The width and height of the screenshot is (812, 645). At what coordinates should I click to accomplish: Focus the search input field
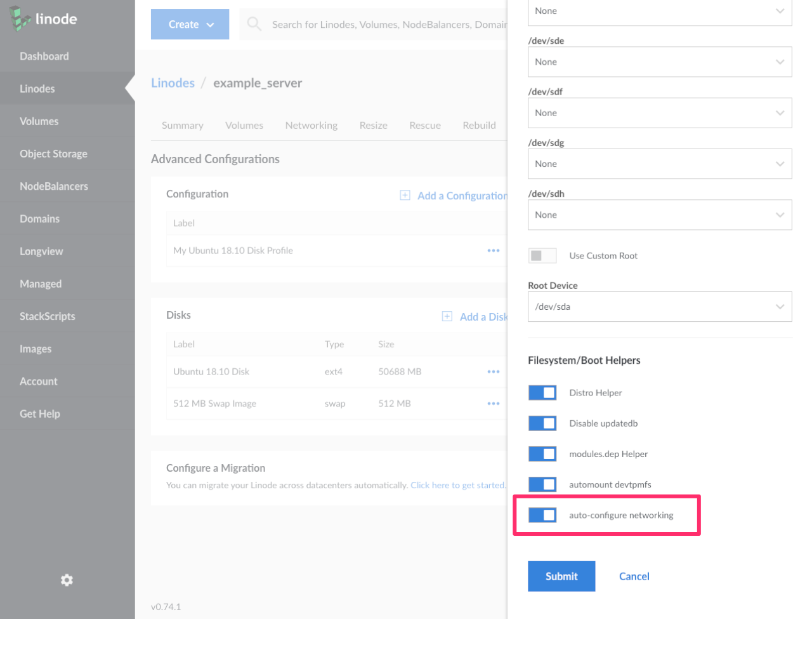click(x=387, y=24)
